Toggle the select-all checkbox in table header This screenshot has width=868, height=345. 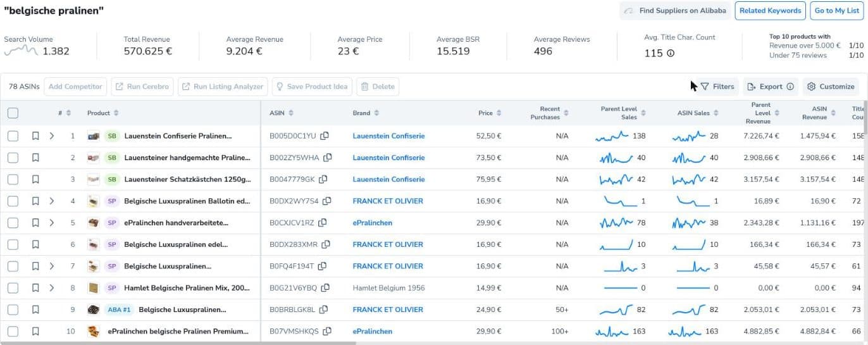pos(13,113)
